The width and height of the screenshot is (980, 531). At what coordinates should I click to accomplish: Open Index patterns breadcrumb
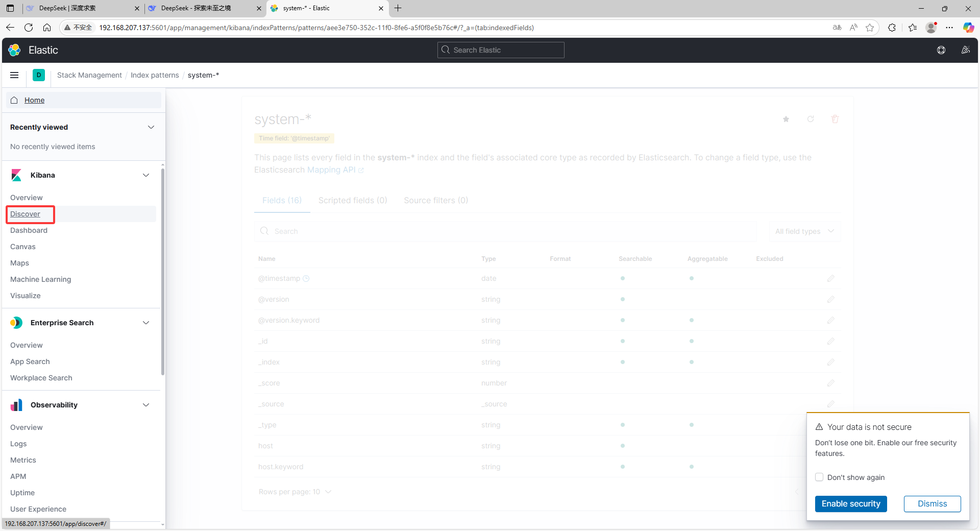coord(155,75)
